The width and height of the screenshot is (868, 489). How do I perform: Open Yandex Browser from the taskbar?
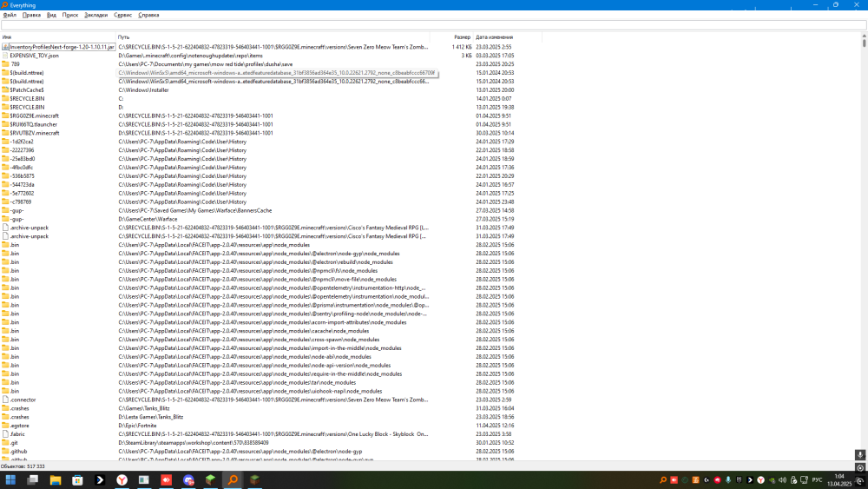(x=122, y=479)
